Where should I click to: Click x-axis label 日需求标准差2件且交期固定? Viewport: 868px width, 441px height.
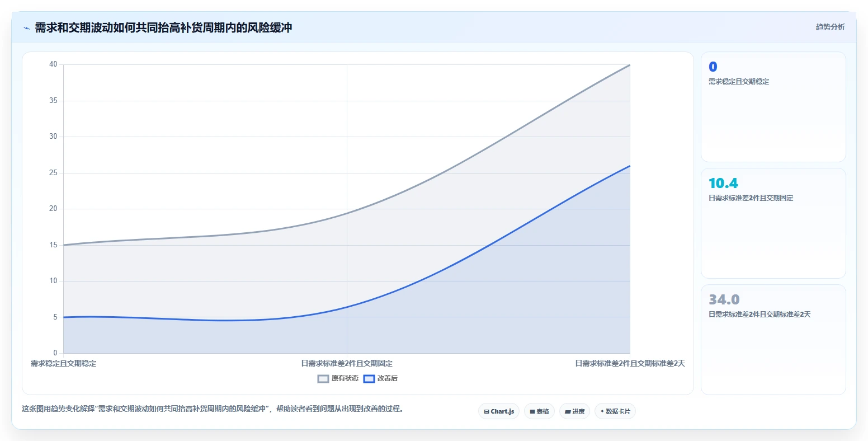[347, 364]
